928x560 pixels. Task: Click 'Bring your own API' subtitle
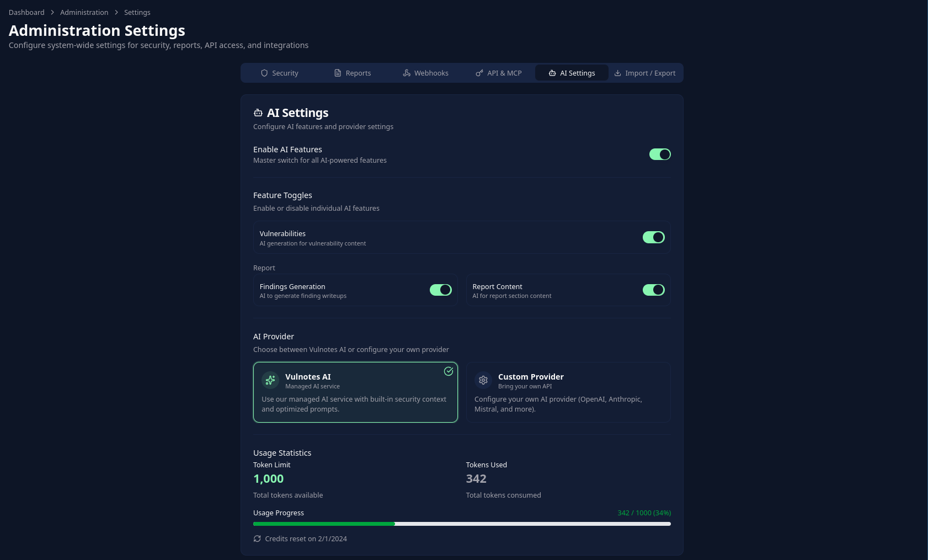[525, 386]
